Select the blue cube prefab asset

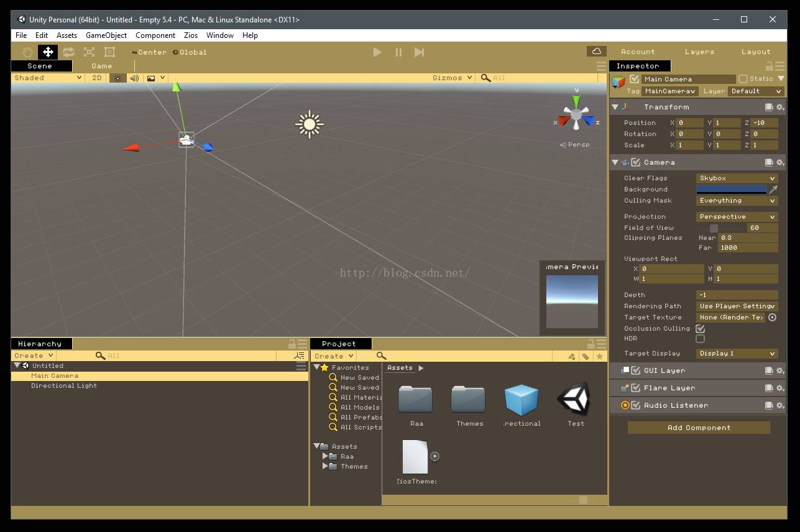pos(521,399)
